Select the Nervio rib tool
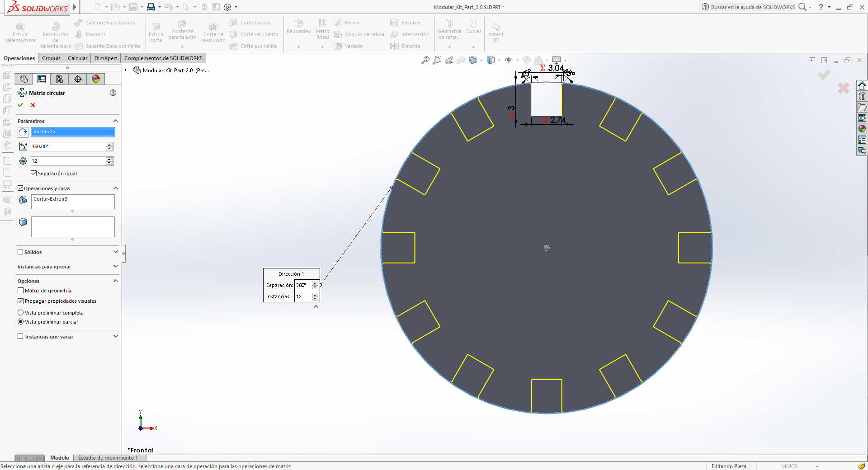Image resolution: width=868 pixels, height=470 pixels. point(347,23)
